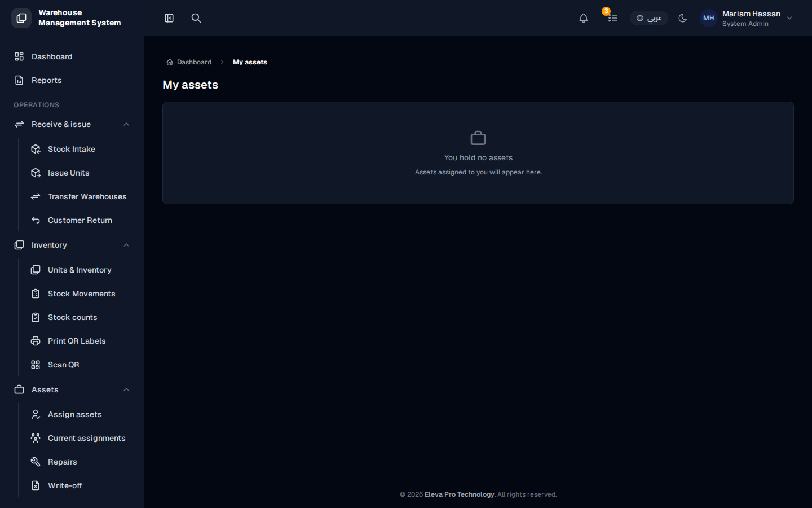Image resolution: width=812 pixels, height=508 pixels.
Task: Open the task checklist icon with badge
Action: (x=612, y=18)
